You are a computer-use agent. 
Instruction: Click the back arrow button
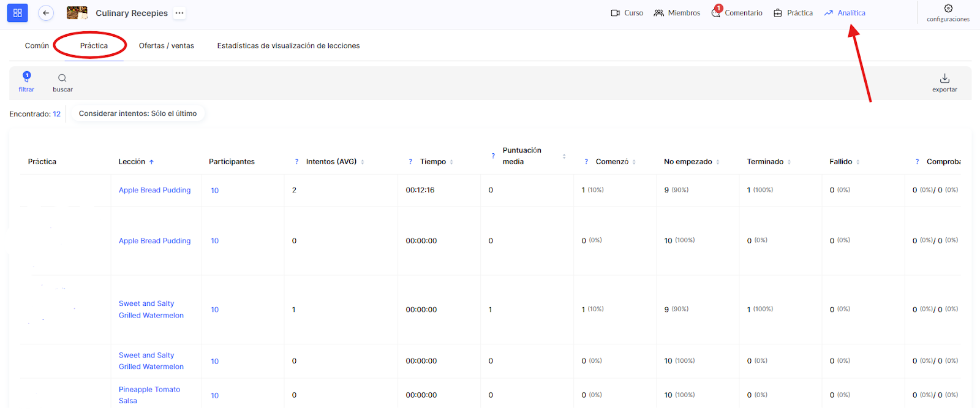click(x=46, y=13)
